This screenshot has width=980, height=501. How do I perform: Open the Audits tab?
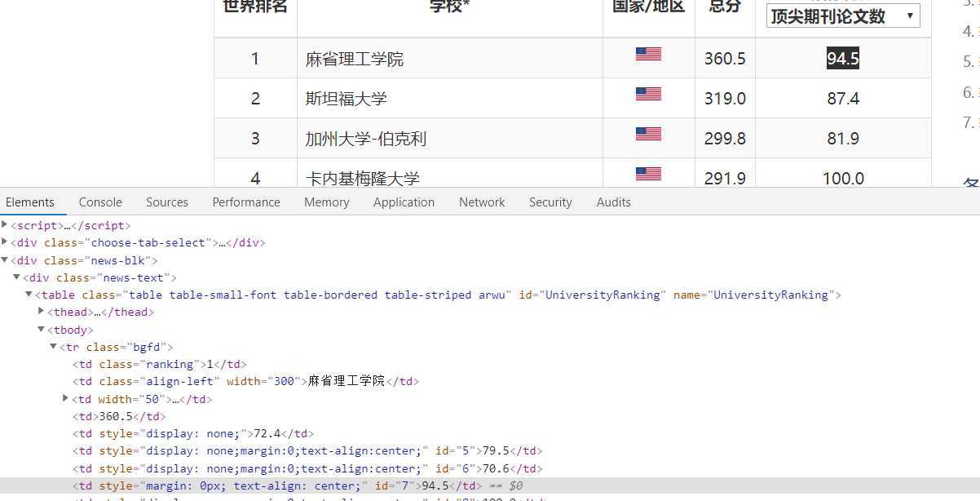pyautogui.click(x=614, y=202)
